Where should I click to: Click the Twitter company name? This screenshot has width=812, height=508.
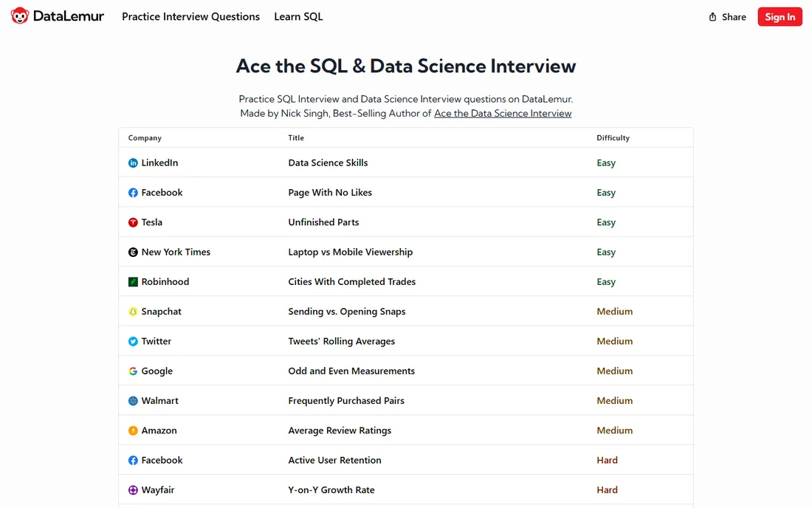click(x=156, y=341)
